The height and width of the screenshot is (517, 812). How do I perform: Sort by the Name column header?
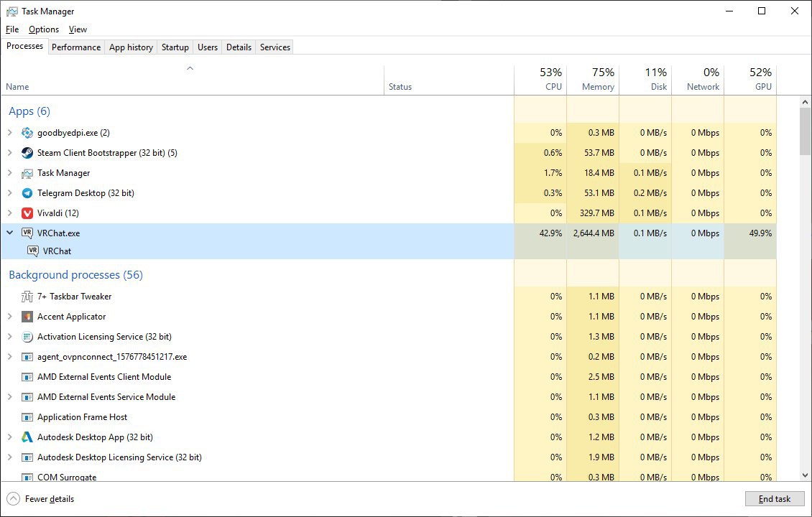(x=192, y=80)
